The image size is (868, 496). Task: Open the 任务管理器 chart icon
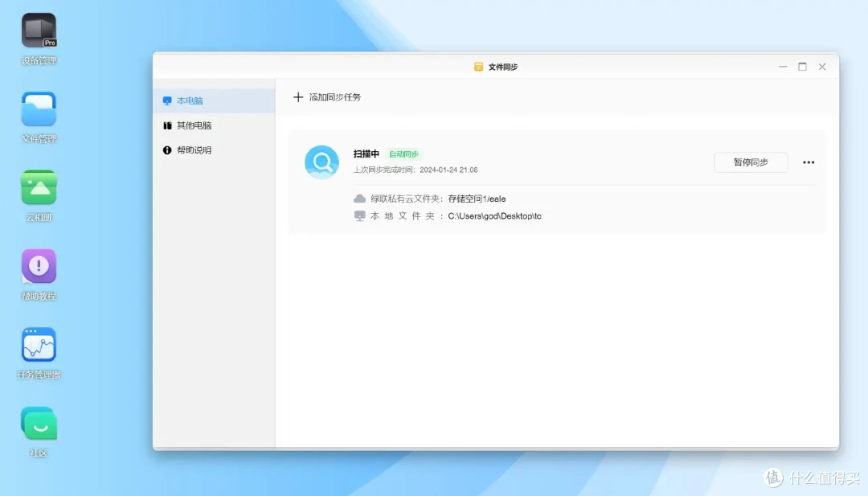point(39,345)
